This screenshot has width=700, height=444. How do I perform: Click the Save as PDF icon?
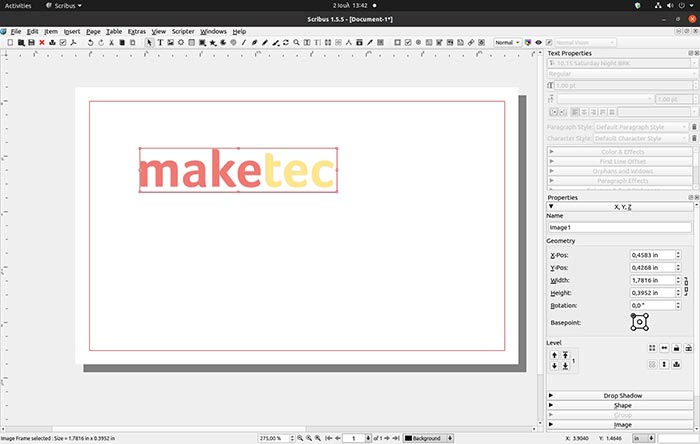73,42
